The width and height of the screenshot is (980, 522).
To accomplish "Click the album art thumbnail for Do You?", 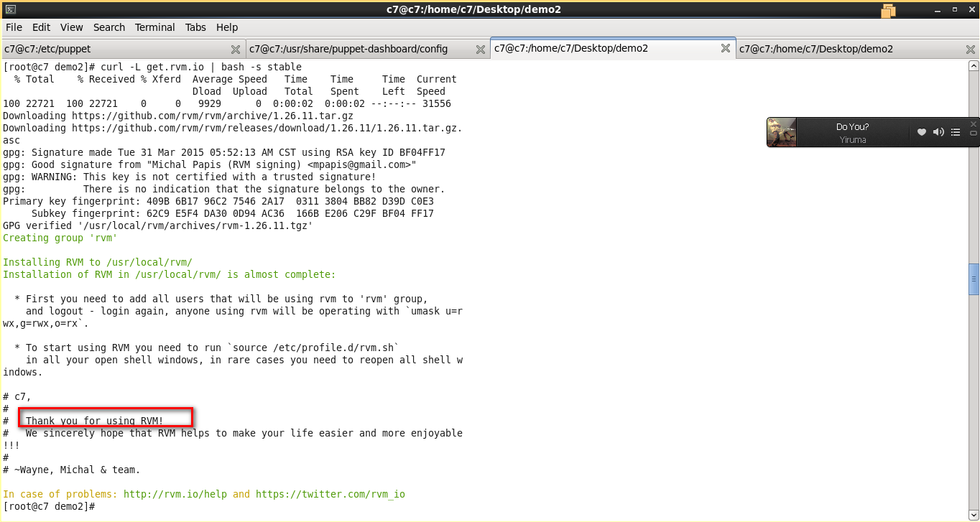I will [782, 132].
